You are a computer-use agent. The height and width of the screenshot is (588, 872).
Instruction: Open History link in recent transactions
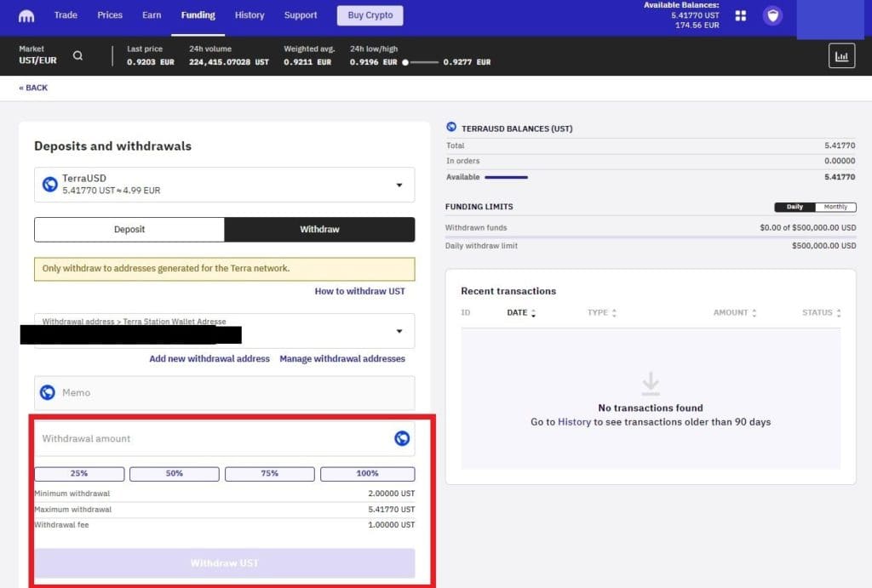[x=574, y=422]
